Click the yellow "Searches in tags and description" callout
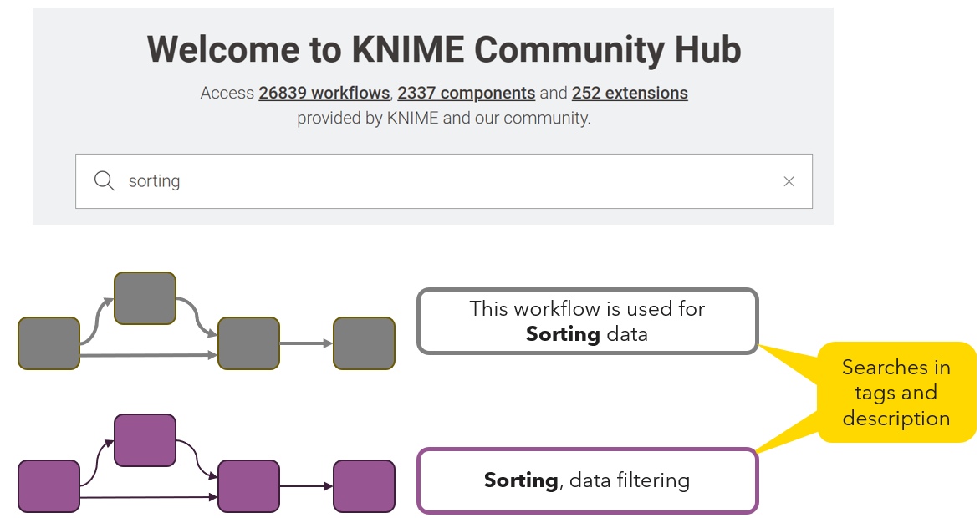The image size is (980, 518). click(x=896, y=393)
